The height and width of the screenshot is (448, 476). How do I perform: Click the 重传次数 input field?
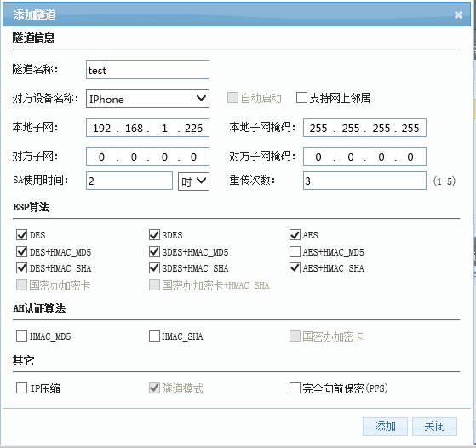(364, 181)
